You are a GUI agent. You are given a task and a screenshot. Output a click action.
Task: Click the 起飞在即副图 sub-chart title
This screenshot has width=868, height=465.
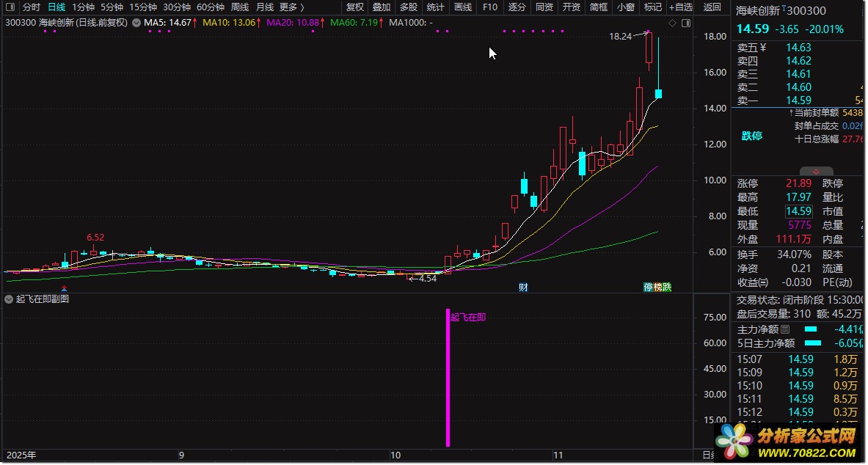[x=43, y=299]
